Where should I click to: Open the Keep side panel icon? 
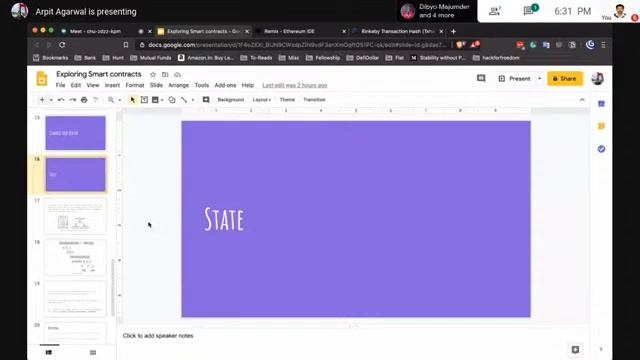point(601,127)
